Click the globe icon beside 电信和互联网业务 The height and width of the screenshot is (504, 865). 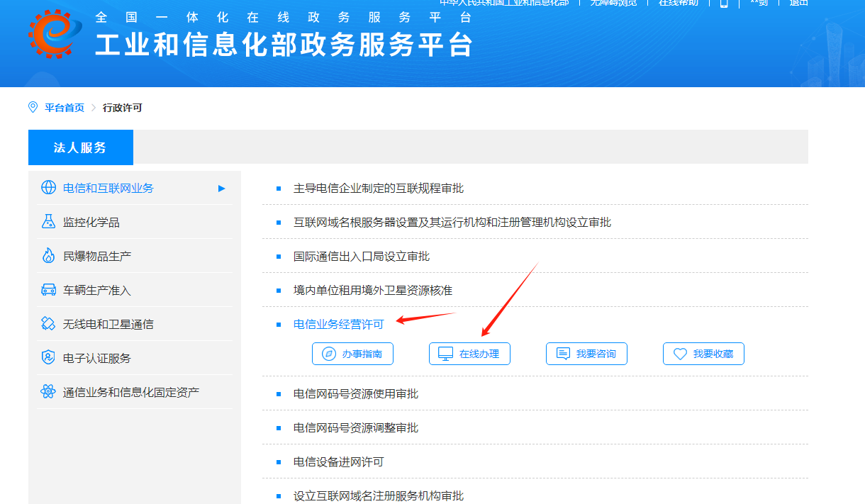pyautogui.click(x=48, y=188)
